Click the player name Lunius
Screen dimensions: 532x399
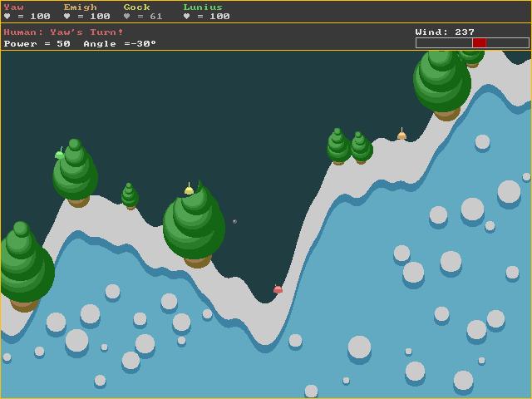pos(203,7)
